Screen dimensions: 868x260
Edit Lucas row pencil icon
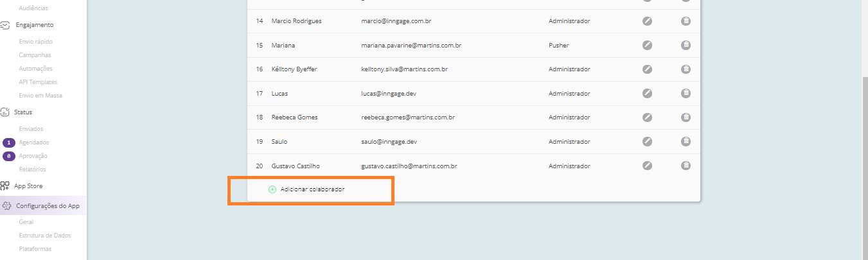tap(648, 93)
